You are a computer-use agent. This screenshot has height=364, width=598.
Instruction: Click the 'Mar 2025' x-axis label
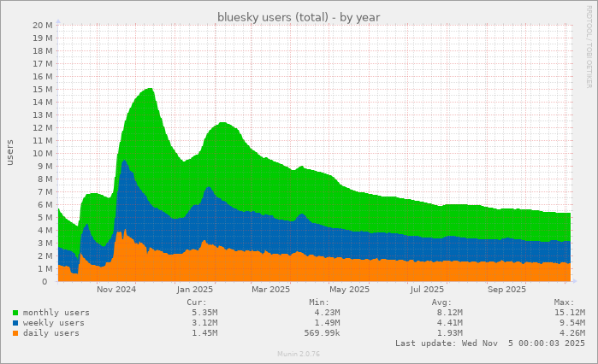[271, 290]
